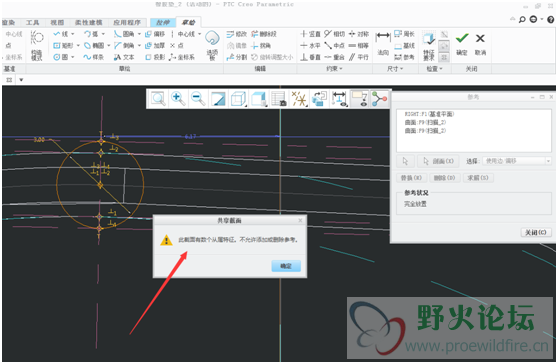Click the 修改 (Modify) edit tool
Image resolution: width=558 pixels, height=364 pixels.
point(237,34)
